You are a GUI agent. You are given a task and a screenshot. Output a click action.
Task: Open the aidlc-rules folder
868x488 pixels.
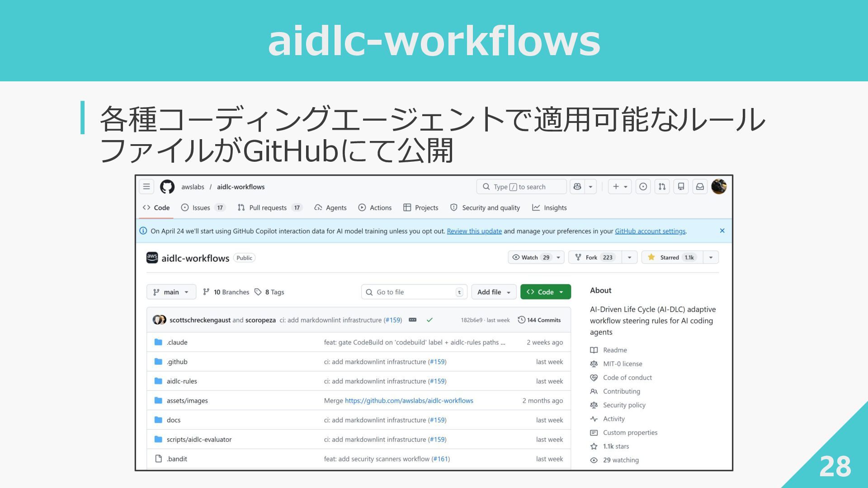[x=182, y=381]
